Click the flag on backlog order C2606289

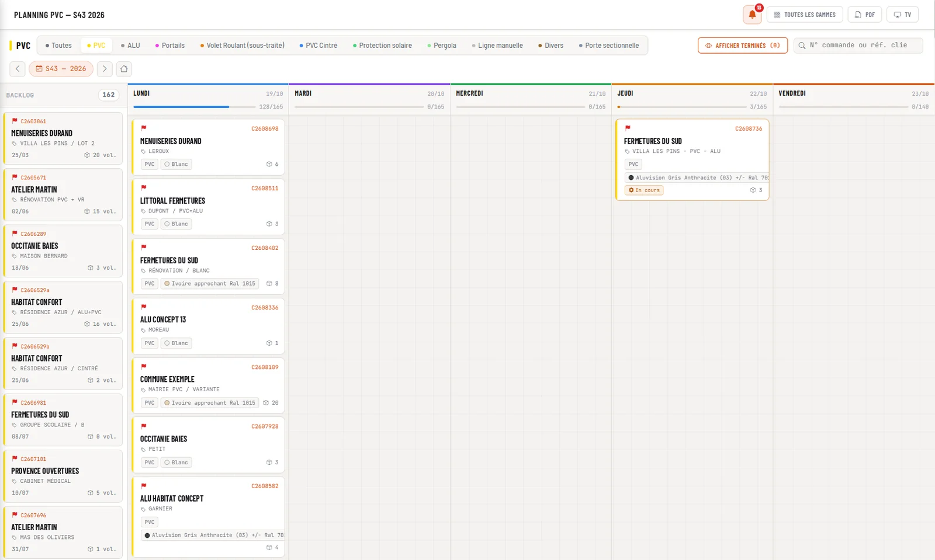pos(15,233)
